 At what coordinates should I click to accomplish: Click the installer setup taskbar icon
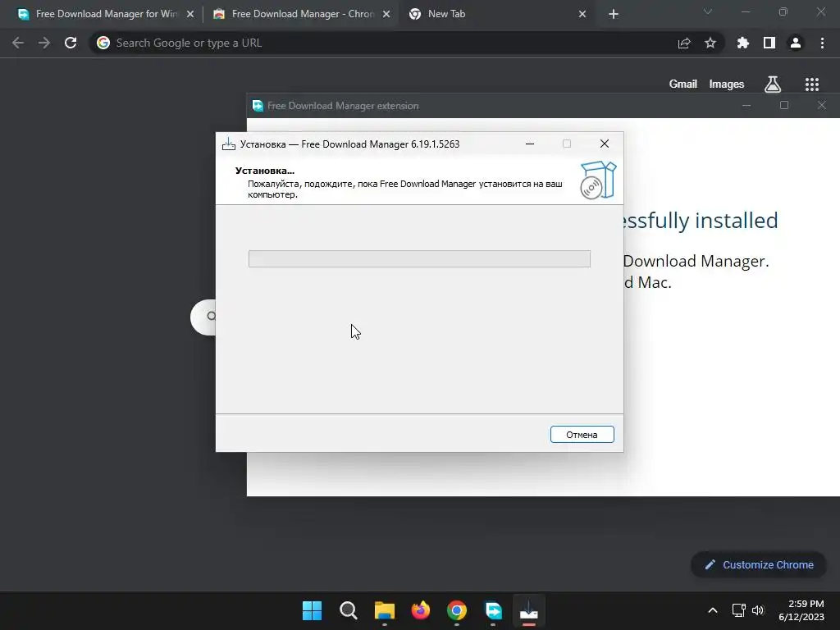coord(529,610)
